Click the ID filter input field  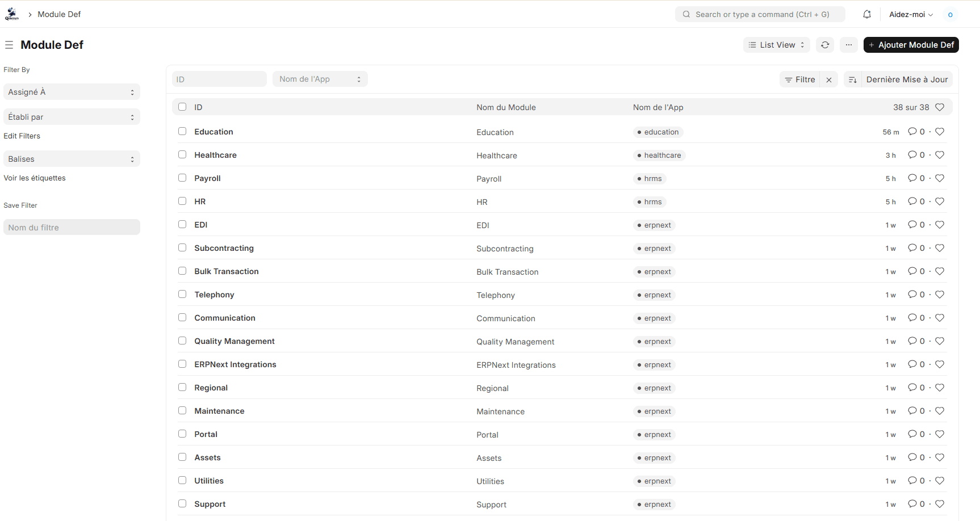coord(219,79)
